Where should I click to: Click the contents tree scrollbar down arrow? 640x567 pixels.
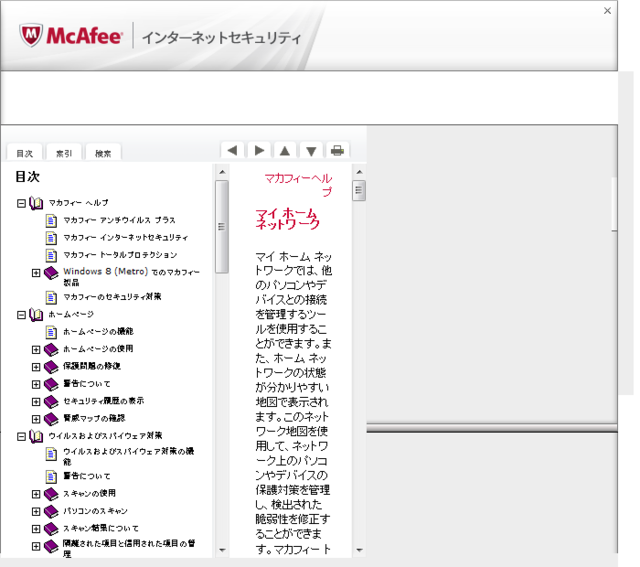point(222,550)
